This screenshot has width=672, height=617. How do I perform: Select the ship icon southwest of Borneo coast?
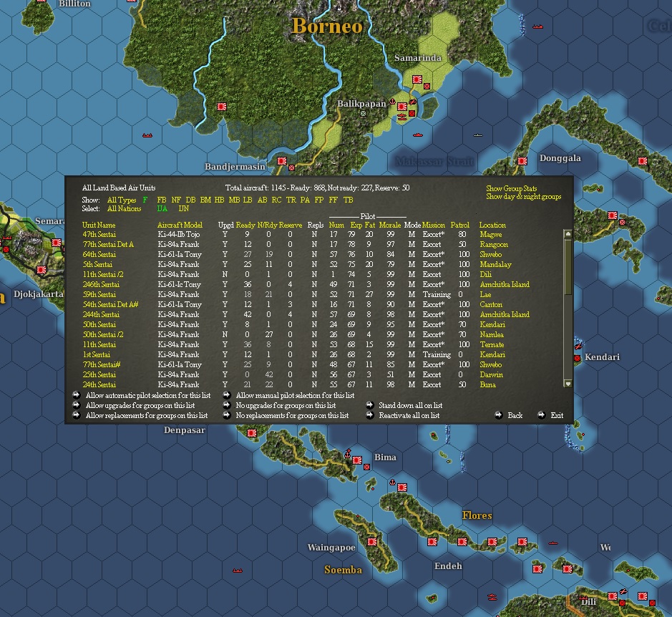click(147, 135)
